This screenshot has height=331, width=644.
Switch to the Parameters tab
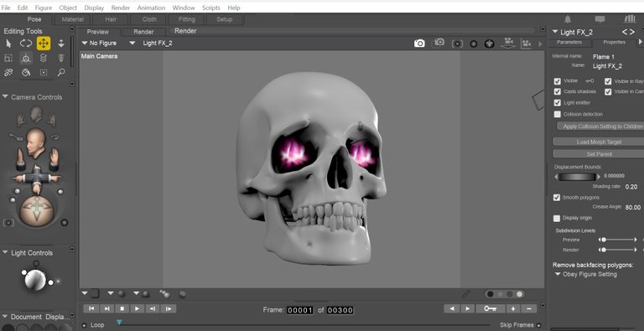[569, 42]
